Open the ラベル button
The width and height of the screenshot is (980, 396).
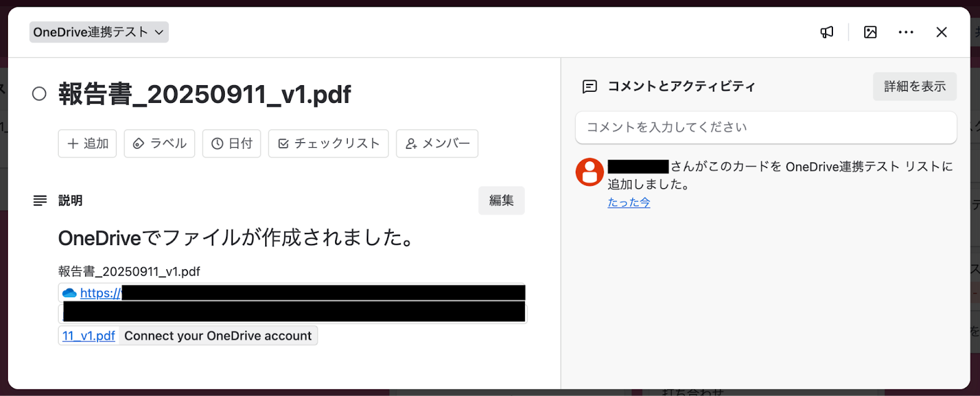159,143
